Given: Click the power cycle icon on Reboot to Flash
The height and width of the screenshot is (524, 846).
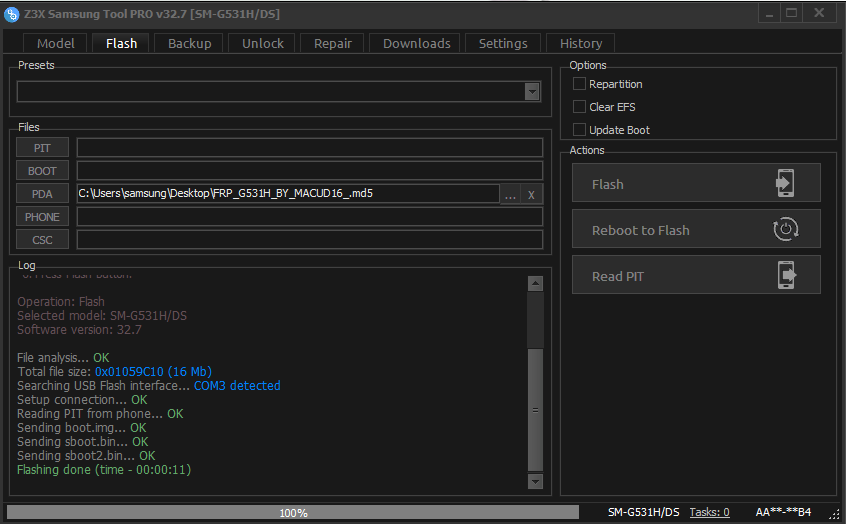Looking at the screenshot, I should (786, 229).
